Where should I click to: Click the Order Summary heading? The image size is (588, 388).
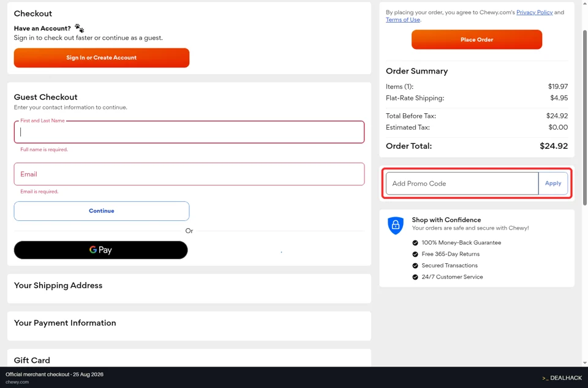pyautogui.click(x=417, y=71)
